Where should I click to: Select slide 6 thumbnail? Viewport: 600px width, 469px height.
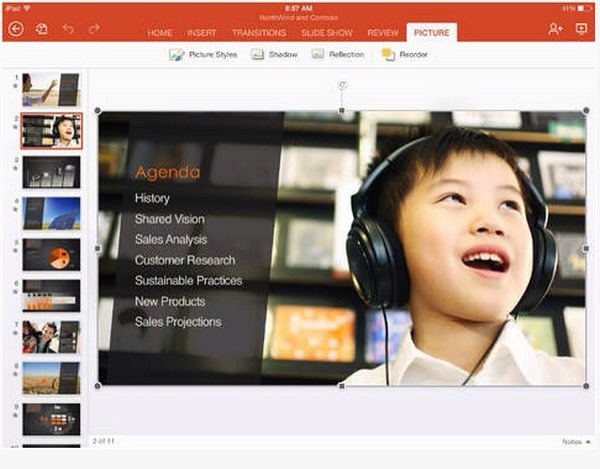pyautogui.click(x=51, y=296)
